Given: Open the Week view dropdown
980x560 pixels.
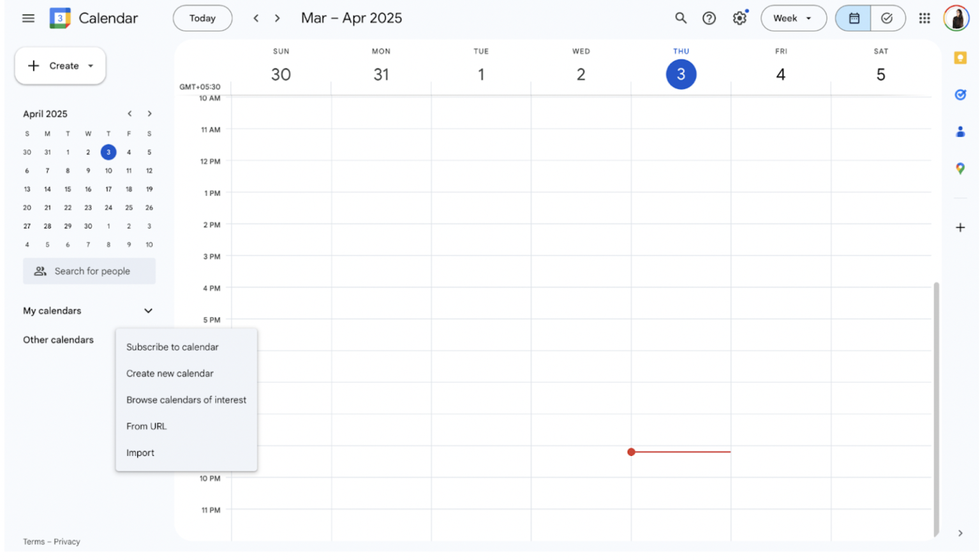Looking at the screenshot, I should [793, 18].
